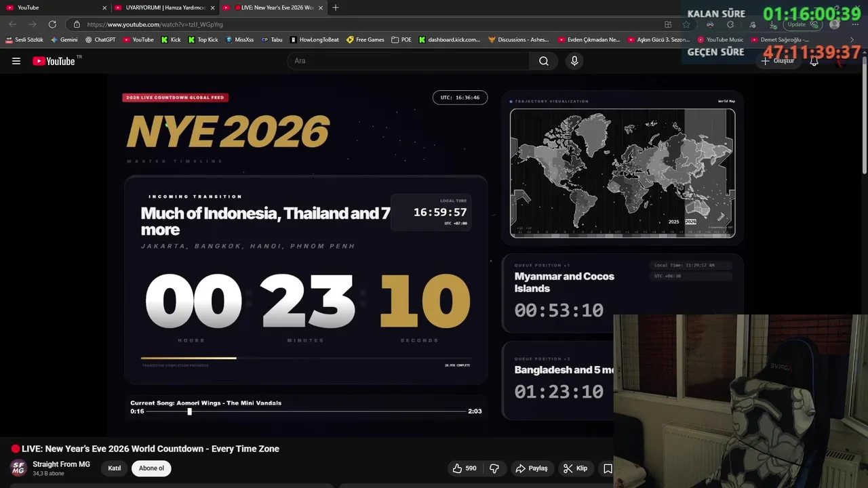The width and height of the screenshot is (868, 488).
Task: Open the MissXss bookmark
Action: pyautogui.click(x=239, y=40)
